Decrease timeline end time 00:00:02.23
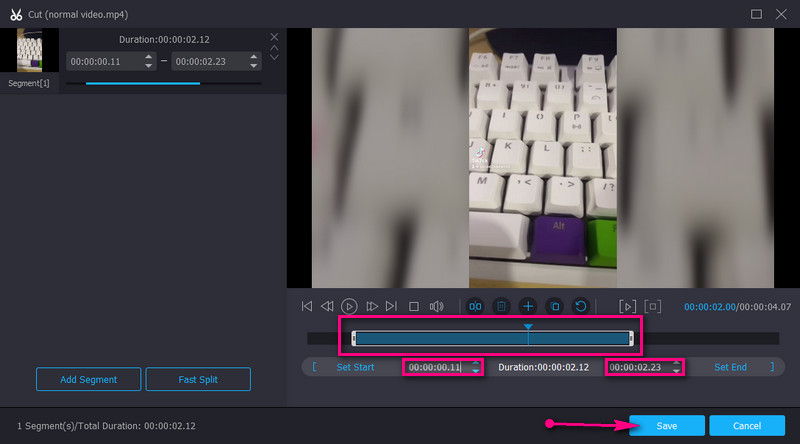This screenshot has width=800, height=444. (676, 371)
